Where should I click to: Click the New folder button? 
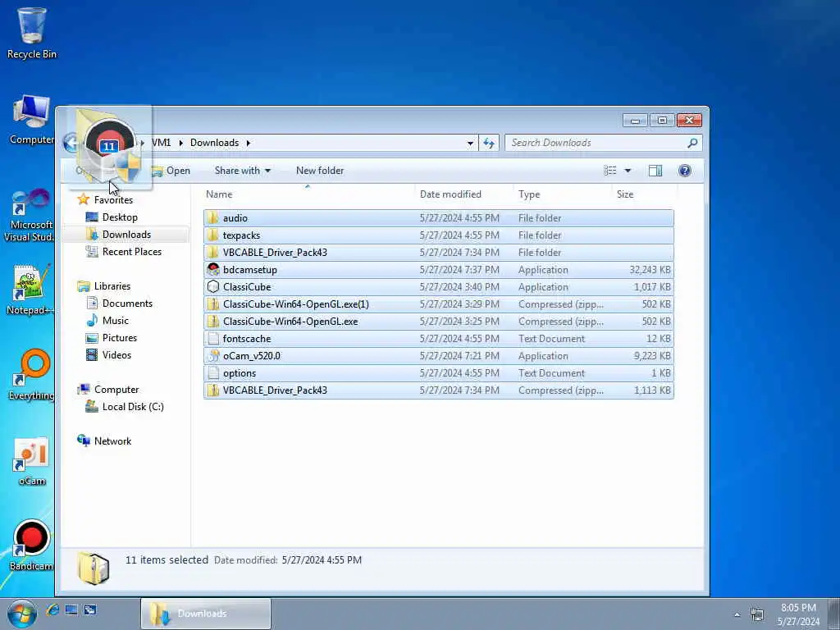[x=320, y=171]
